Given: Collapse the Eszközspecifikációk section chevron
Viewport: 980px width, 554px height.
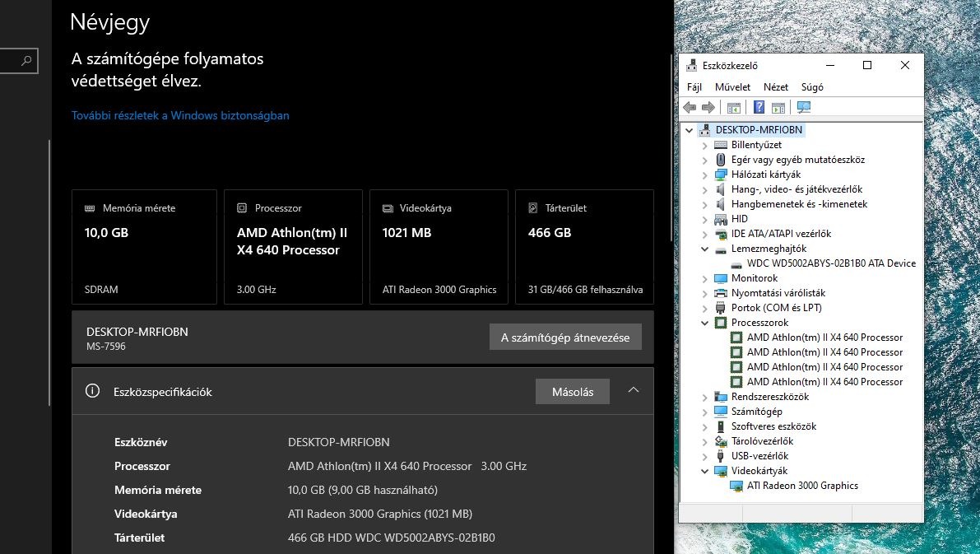Looking at the screenshot, I should point(633,390).
